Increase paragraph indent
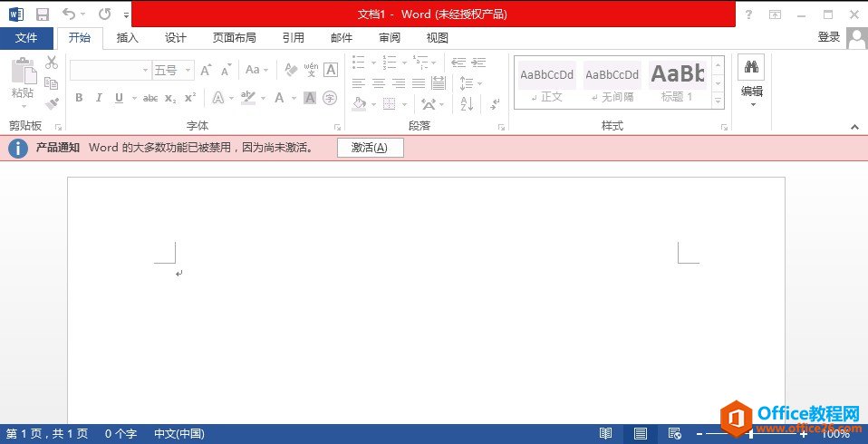Image resolution: width=868 pixels, height=444 pixels. pyautogui.click(x=478, y=62)
